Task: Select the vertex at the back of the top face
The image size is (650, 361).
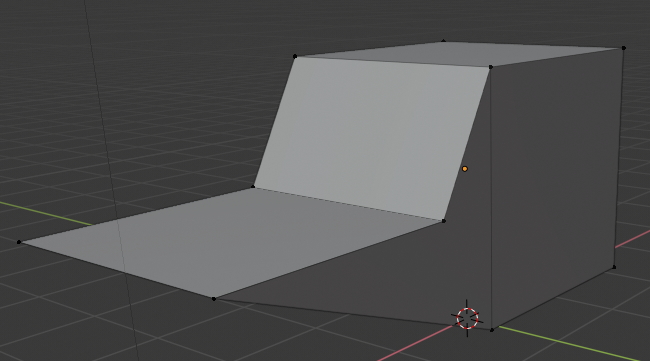Action: pyautogui.click(x=444, y=41)
